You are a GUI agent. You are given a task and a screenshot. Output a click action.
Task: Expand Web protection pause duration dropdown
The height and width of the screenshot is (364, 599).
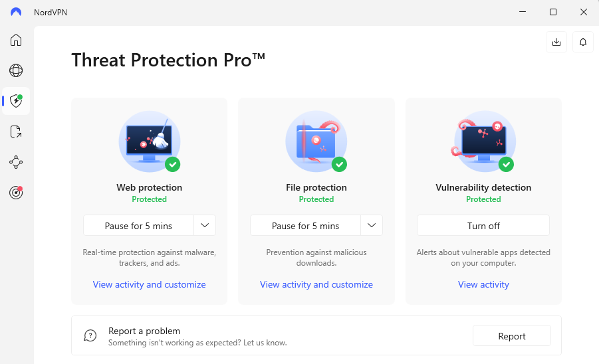tap(205, 226)
